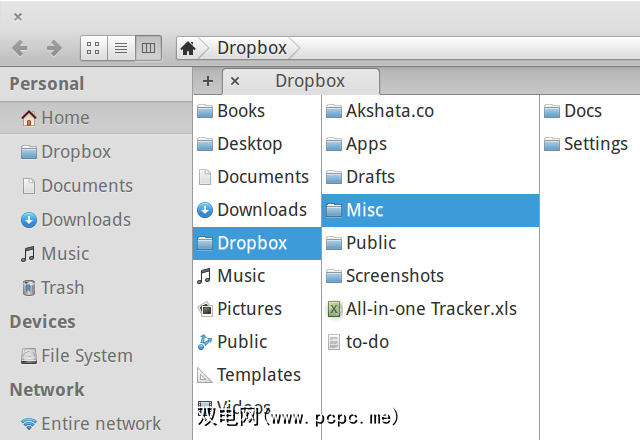Open Documents in the sidebar
This screenshot has height=440, width=640.
(x=96, y=186)
